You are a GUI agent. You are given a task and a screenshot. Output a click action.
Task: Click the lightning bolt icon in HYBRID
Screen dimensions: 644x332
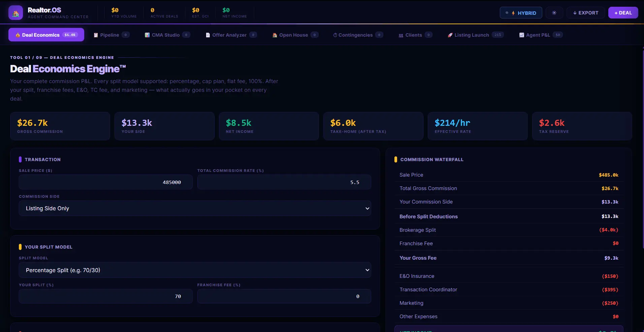pyautogui.click(x=513, y=13)
